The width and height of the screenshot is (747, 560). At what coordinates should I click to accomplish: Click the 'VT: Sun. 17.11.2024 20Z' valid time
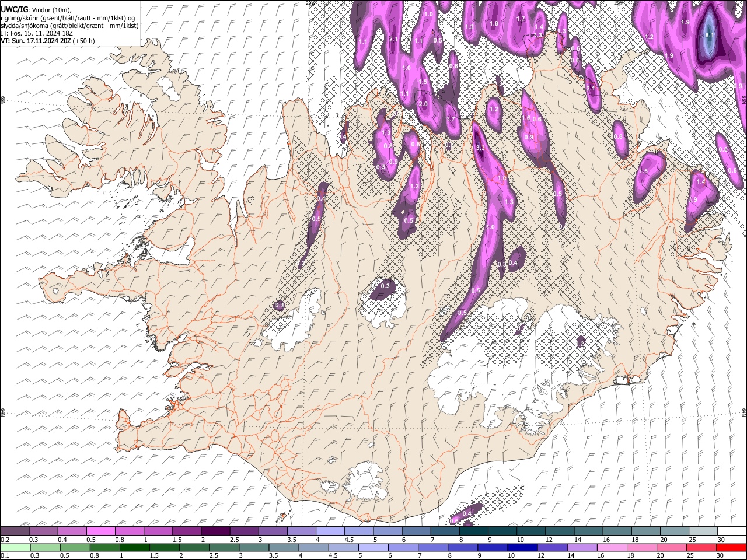pyautogui.click(x=36, y=41)
